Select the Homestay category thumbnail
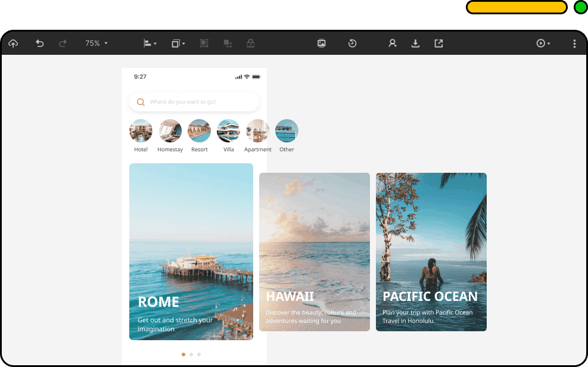The width and height of the screenshot is (588, 367). pos(170,131)
